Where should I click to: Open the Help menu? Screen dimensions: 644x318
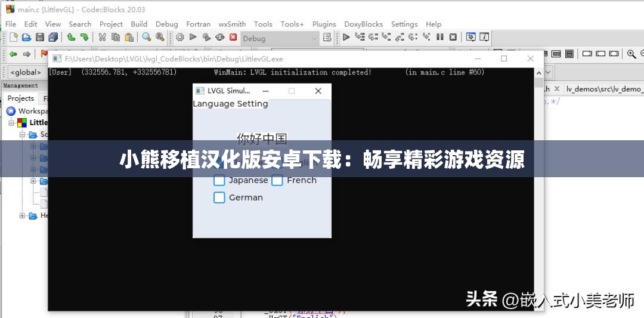pos(434,24)
